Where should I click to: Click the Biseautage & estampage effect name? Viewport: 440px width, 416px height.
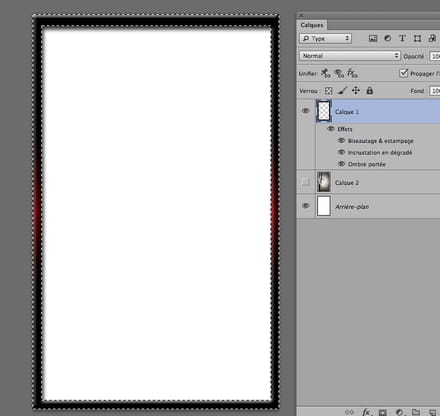point(381,141)
